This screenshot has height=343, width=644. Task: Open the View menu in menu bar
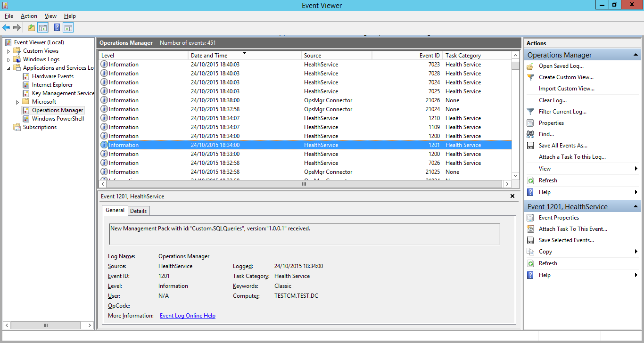(x=50, y=16)
